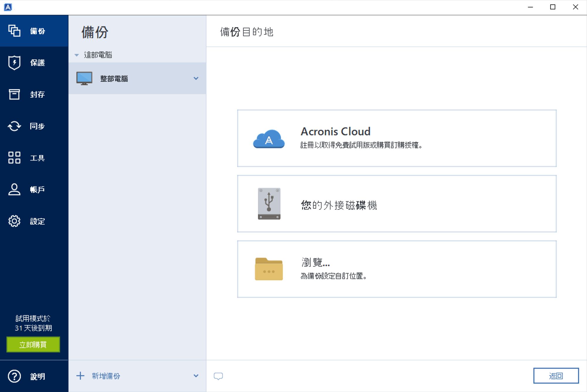Select the 帳戶 menu label
The image size is (587, 392).
[38, 190]
